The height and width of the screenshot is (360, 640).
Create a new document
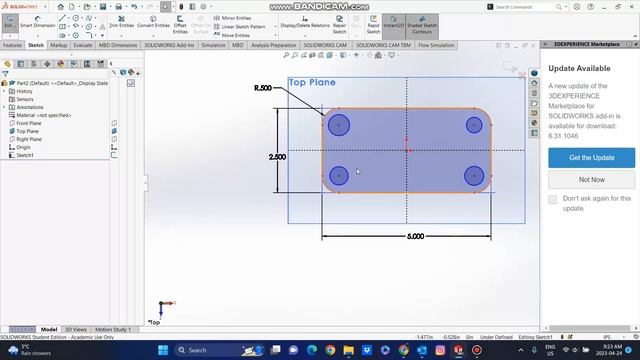point(71,7)
